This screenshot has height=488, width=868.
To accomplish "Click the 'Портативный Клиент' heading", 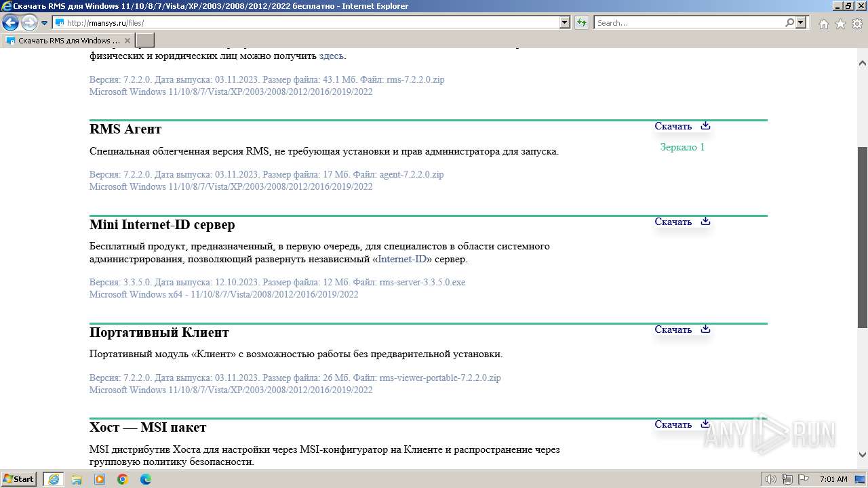I will pos(159,332).
